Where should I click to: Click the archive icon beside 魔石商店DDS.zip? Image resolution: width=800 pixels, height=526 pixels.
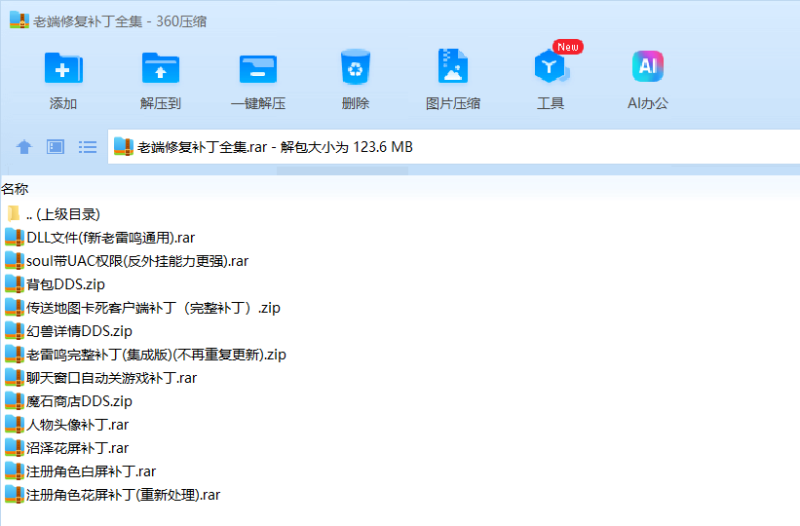click(14, 401)
